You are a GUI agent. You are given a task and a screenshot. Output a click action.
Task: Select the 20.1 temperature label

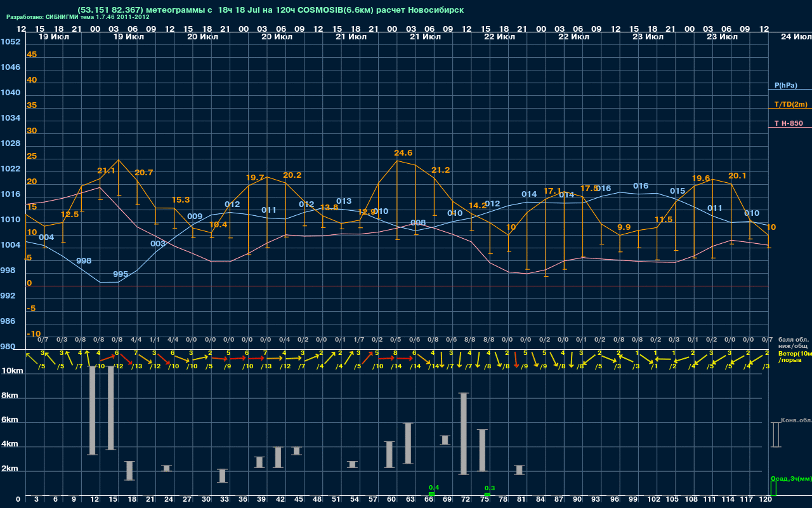tap(737, 176)
